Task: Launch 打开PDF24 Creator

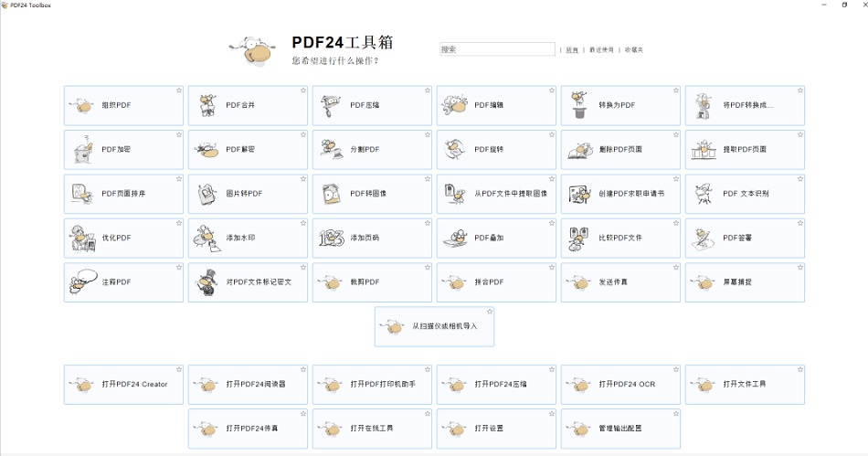Action: click(x=123, y=384)
